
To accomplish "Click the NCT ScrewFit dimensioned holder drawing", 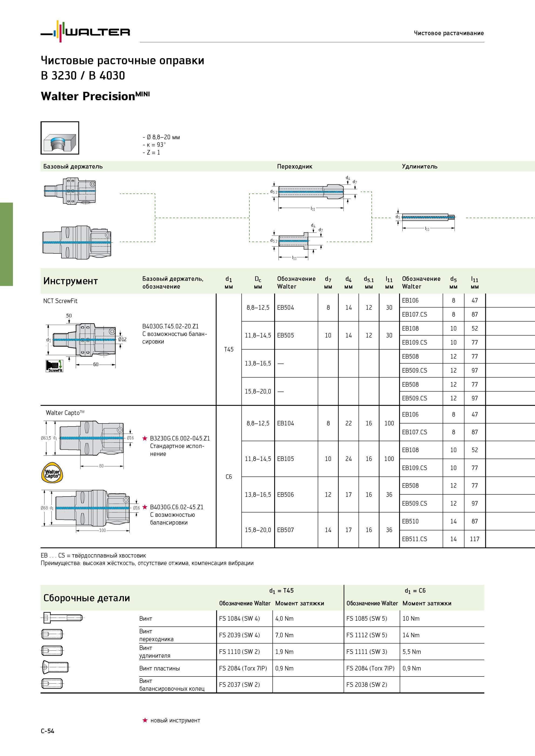I will tap(85, 339).
